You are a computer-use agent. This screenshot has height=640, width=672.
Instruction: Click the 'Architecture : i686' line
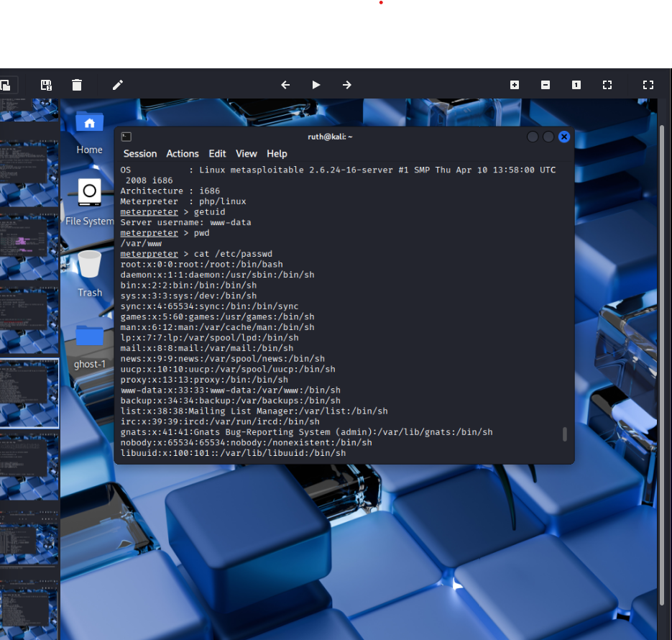(170, 191)
